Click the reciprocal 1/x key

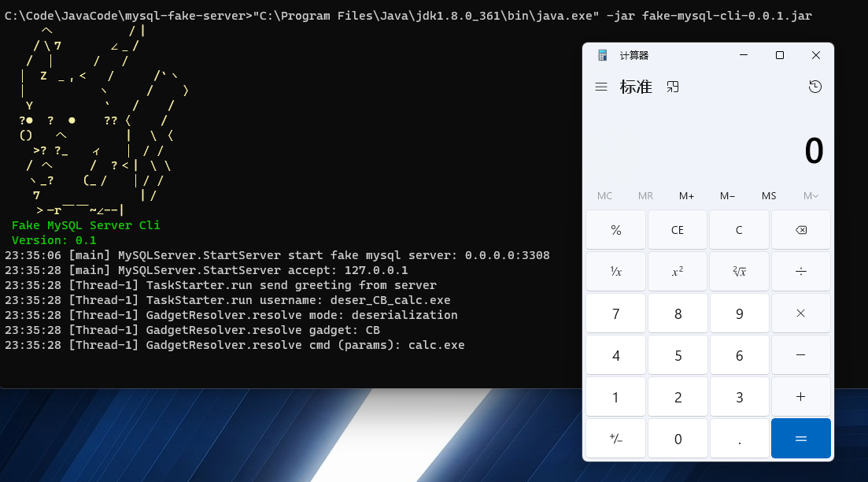(x=616, y=272)
